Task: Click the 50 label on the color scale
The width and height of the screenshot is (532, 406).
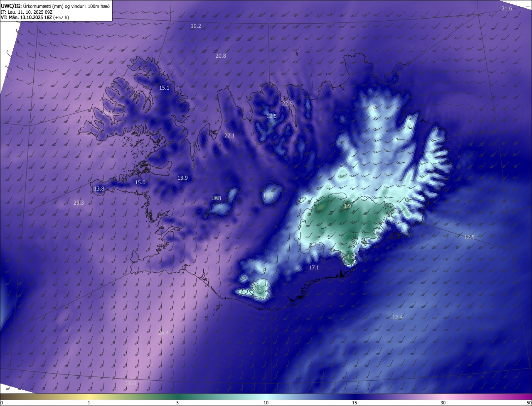Action: click(529, 403)
